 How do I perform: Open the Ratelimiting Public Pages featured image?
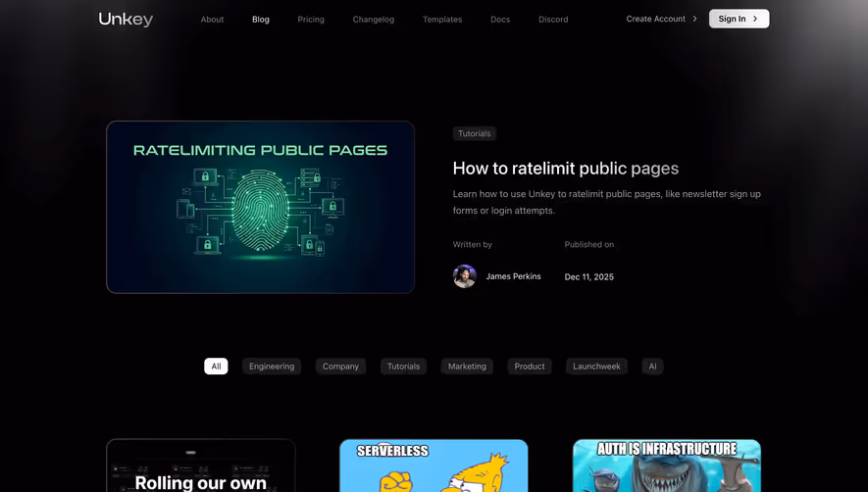pos(260,207)
